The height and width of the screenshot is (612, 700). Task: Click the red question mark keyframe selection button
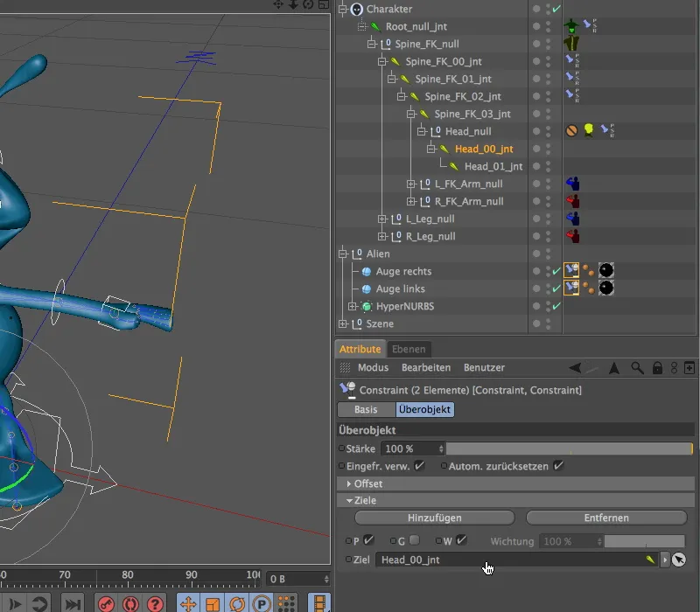[155, 603]
